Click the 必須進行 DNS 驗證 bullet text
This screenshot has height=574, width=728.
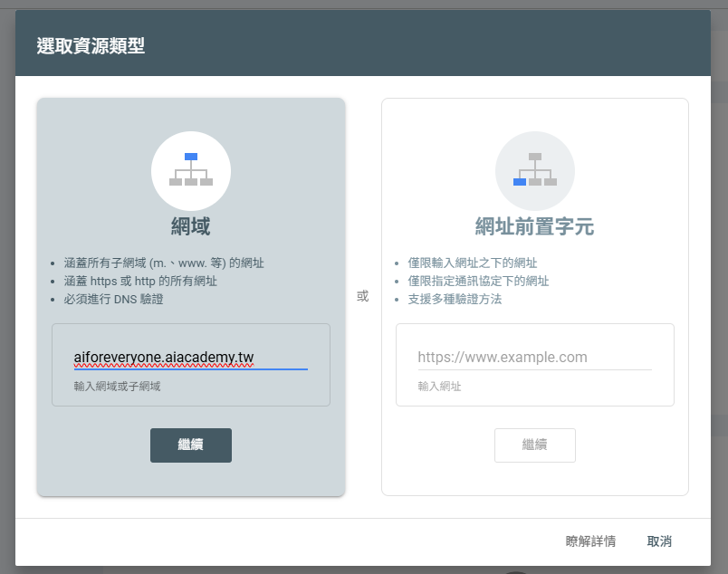coord(113,299)
